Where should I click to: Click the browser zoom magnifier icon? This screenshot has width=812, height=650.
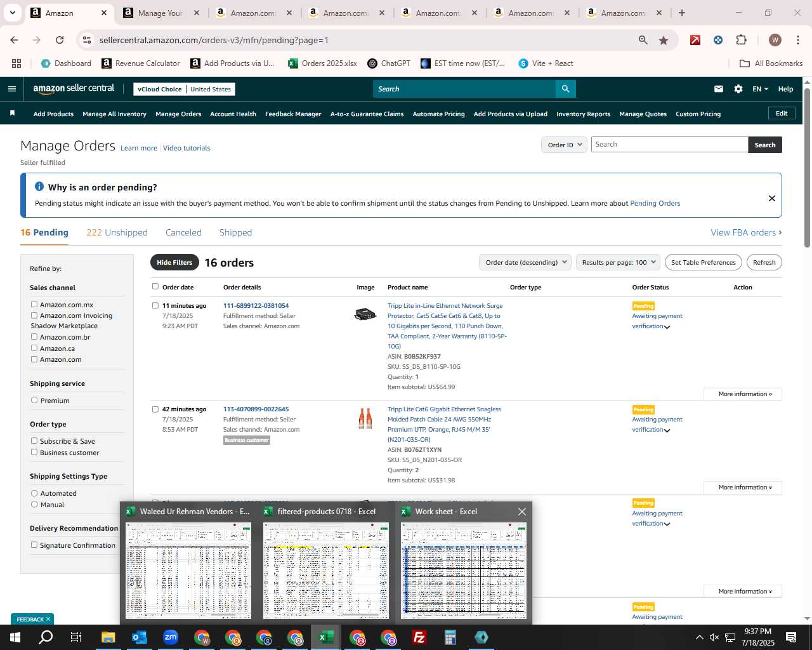point(643,40)
